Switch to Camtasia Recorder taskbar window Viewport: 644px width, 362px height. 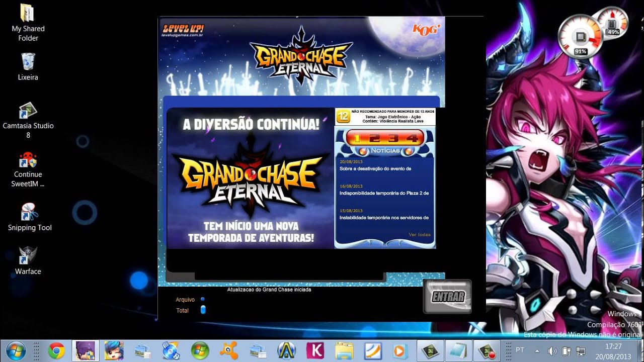pos(487,350)
